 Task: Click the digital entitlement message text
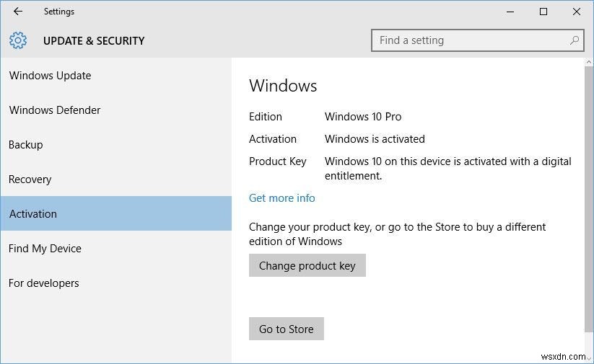tap(447, 169)
